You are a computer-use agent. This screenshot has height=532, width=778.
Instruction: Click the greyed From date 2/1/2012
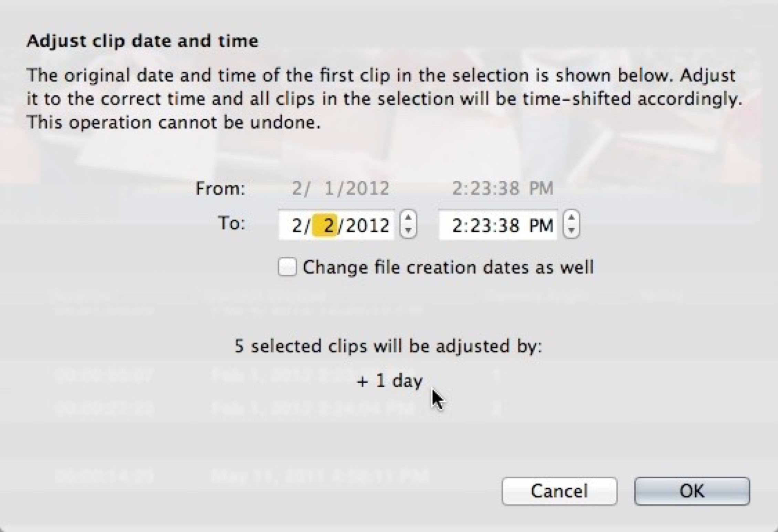tap(340, 189)
